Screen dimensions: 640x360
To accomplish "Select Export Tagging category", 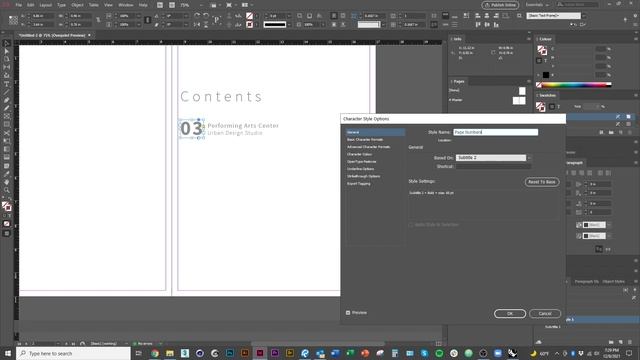I will click(x=359, y=184).
